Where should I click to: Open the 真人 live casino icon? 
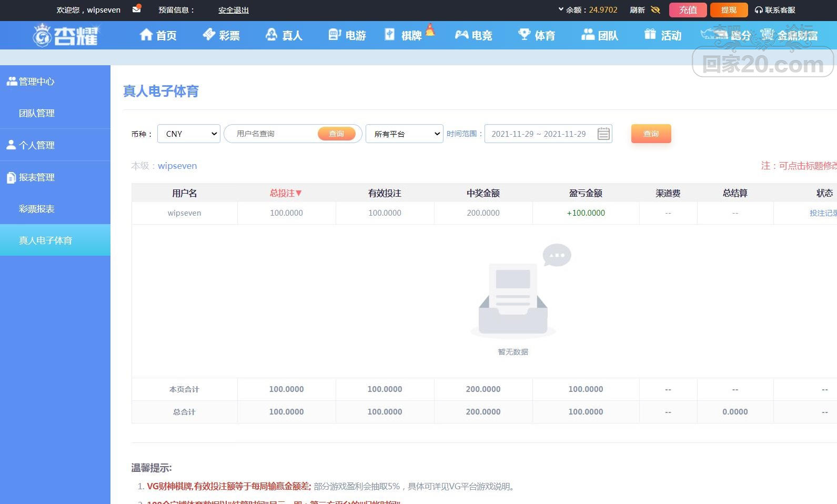pos(271,35)
